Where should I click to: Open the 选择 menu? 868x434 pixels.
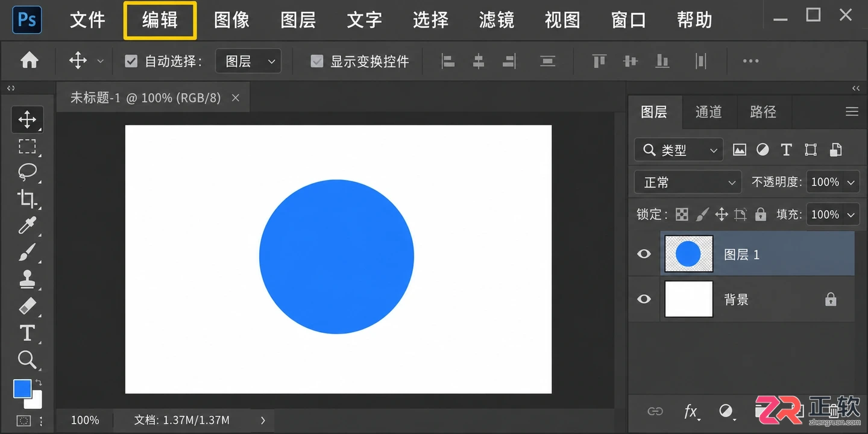[430, 20]
